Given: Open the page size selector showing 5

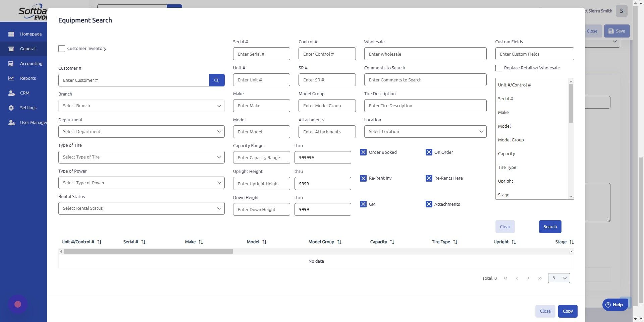Looking at the screenshot, I should [558, 278].
